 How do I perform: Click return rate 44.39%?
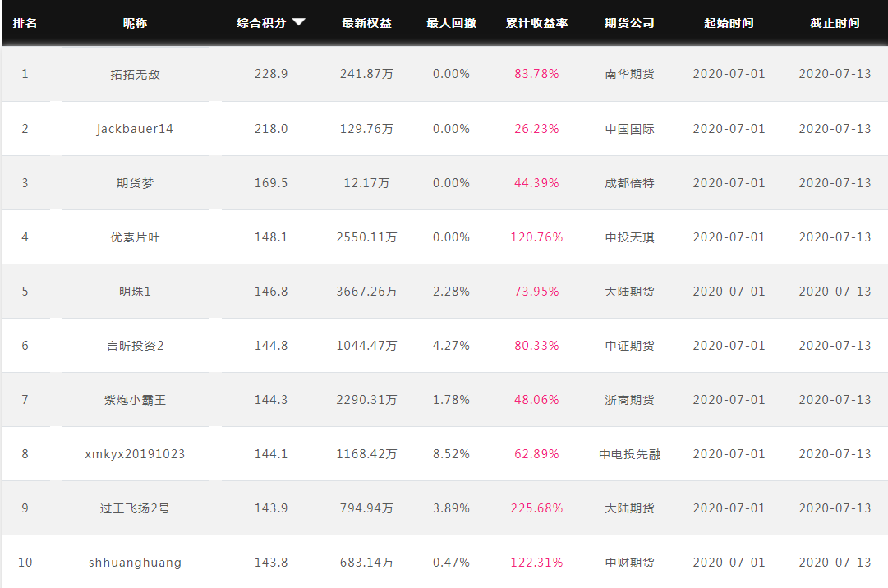pos(536,183)
